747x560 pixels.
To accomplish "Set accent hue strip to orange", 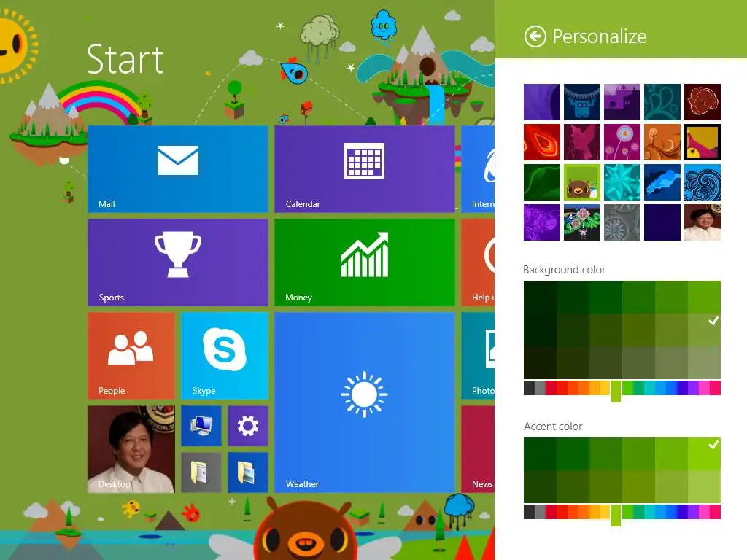I will pos(584,512).
